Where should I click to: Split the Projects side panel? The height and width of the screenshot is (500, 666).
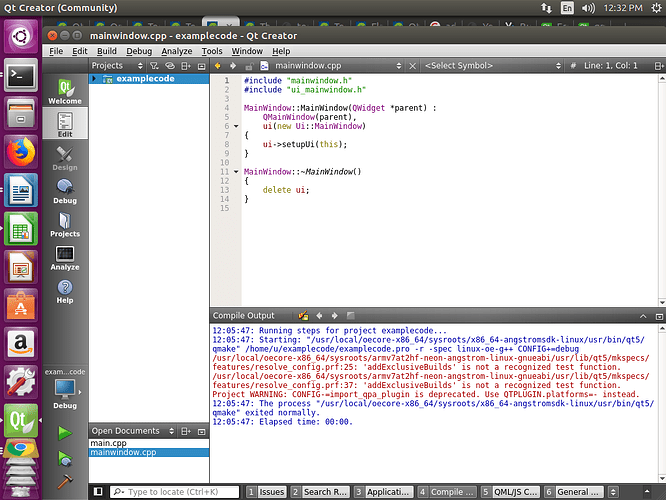[186, 66]
